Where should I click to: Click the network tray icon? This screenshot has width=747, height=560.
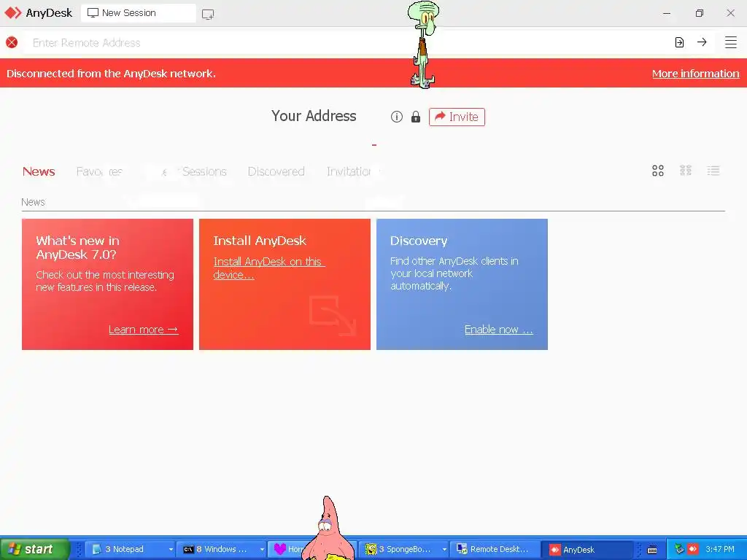coord(679,549)
